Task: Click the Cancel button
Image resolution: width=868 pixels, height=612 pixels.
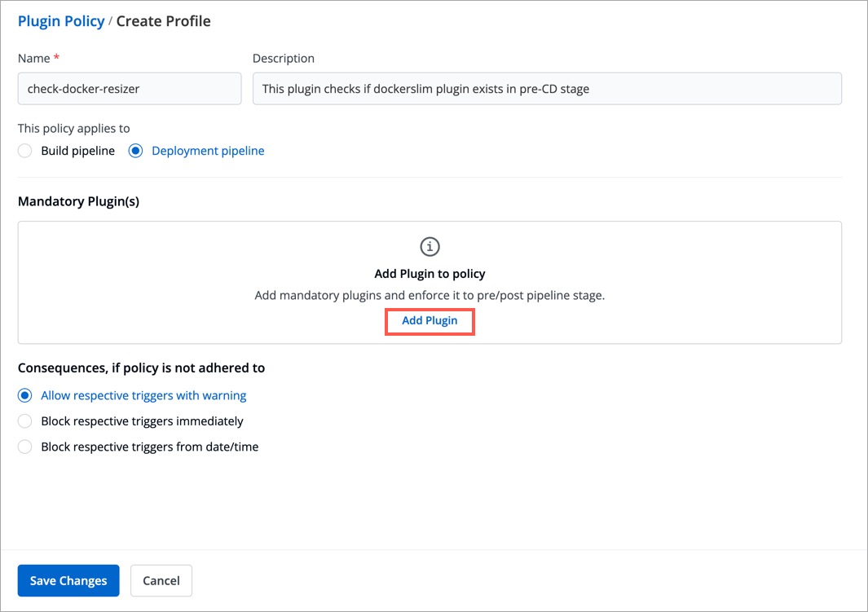Action: (x=161, y=580)
